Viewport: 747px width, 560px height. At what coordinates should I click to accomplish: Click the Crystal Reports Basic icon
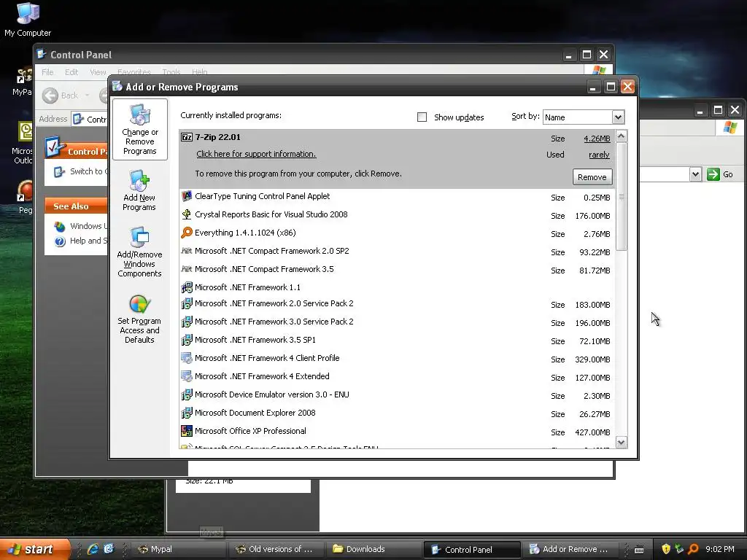[x=187, y=214]
